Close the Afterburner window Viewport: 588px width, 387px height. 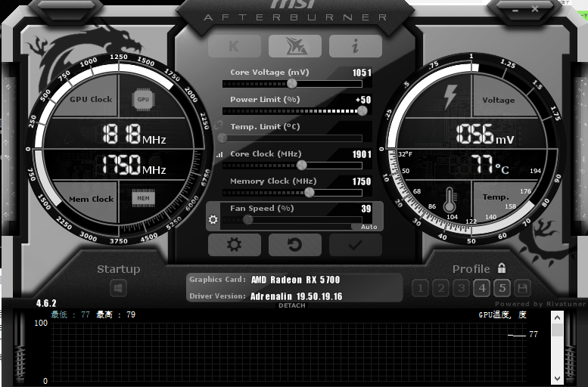coord(535,9)
